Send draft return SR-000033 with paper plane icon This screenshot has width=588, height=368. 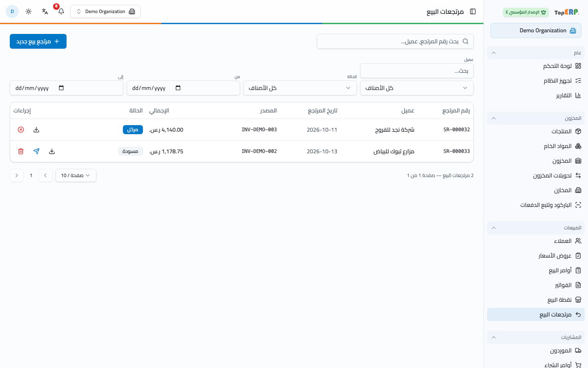coord(36,151)
